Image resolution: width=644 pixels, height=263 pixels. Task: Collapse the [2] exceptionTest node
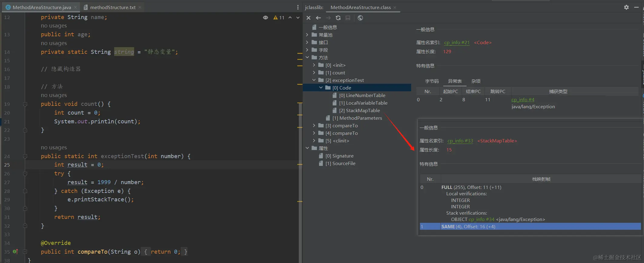point(314,80)
